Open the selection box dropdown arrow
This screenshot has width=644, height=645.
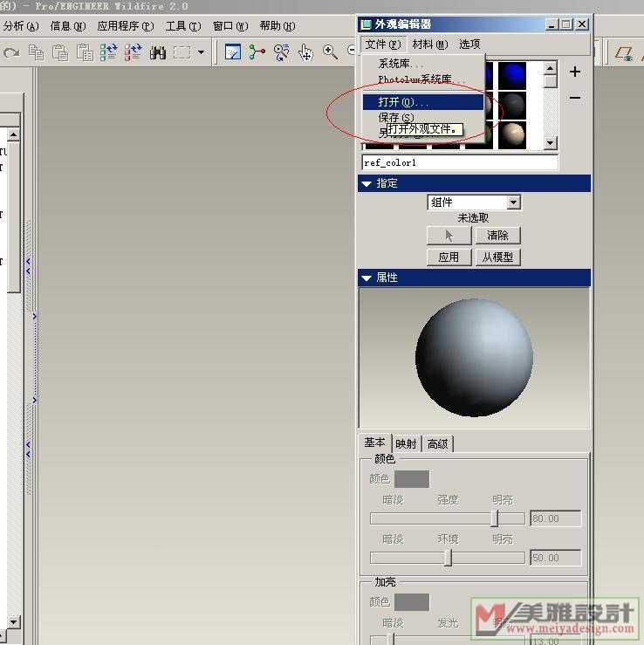pos(201,52)
